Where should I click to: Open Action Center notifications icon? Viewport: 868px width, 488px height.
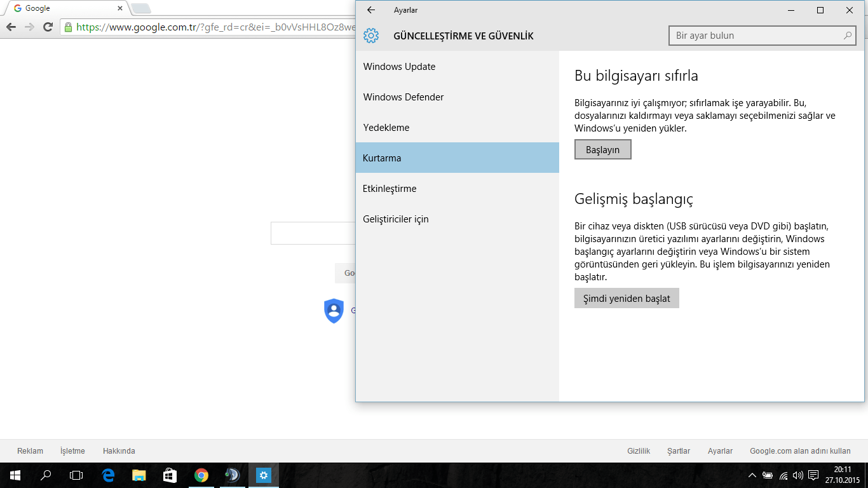(x=813, y=475)
